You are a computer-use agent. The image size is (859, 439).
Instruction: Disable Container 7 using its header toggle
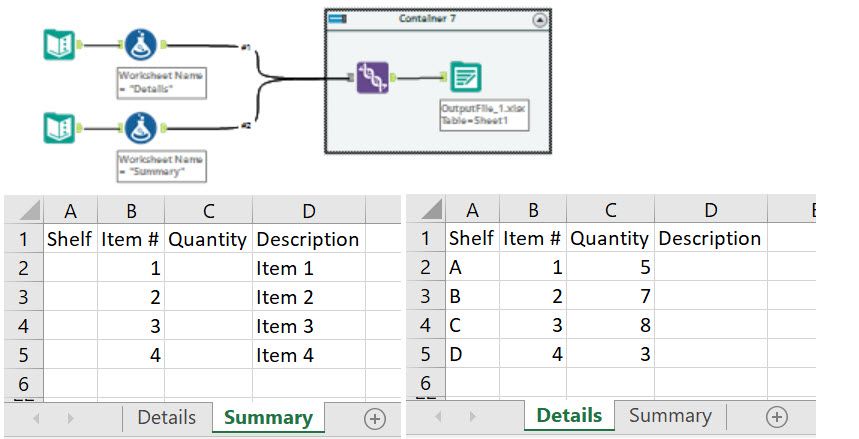click(337, 19)
